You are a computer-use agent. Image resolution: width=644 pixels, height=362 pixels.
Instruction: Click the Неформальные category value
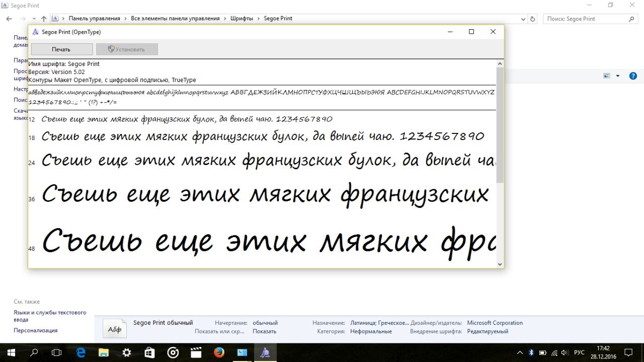click(x=371, y=331)
